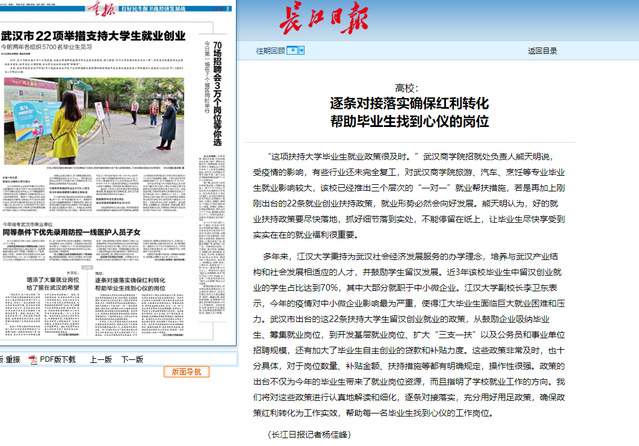This screenshot has width=639, height=446.
Task: Click subhead 今明两年各组织5700名毕业生见习
Action: tap(46, 47)
